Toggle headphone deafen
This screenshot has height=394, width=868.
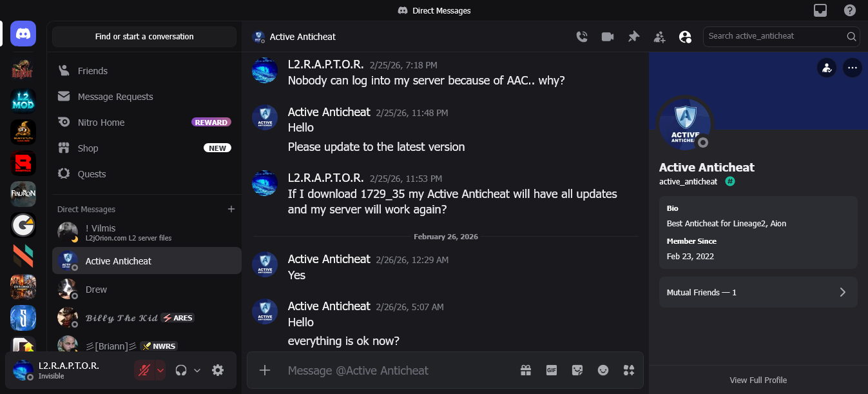(x=181, y=370)
